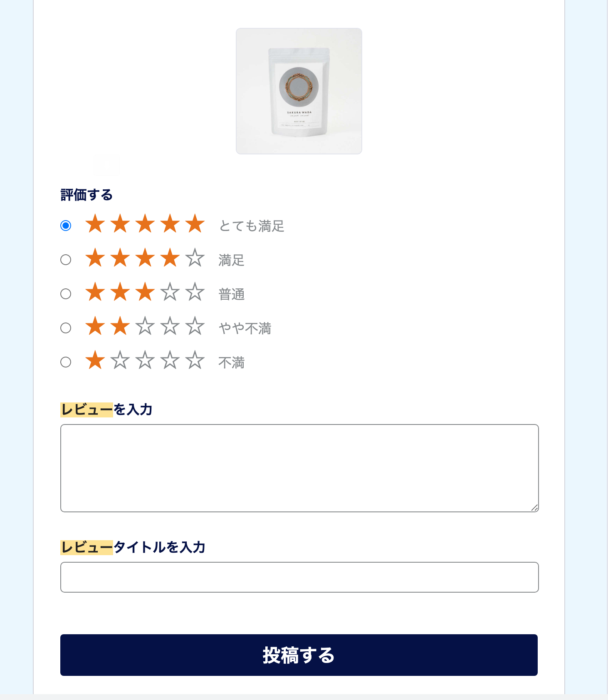Focus the レビューを入力 text area

(x=299, y=468)
